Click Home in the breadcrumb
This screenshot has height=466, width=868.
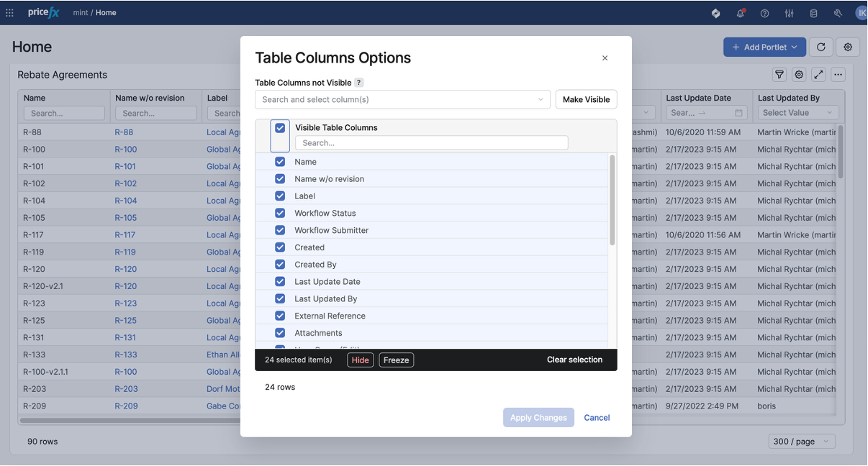coord(106,13)
